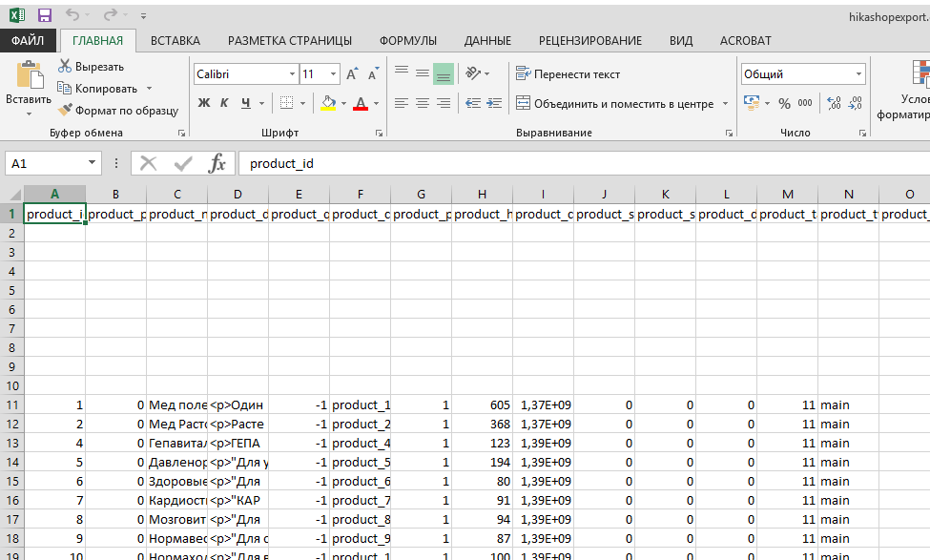The height and width of the screenshot is (560, 930).
Task: Select Format Painter (Формат по образцу)
Action: (106, 110)
